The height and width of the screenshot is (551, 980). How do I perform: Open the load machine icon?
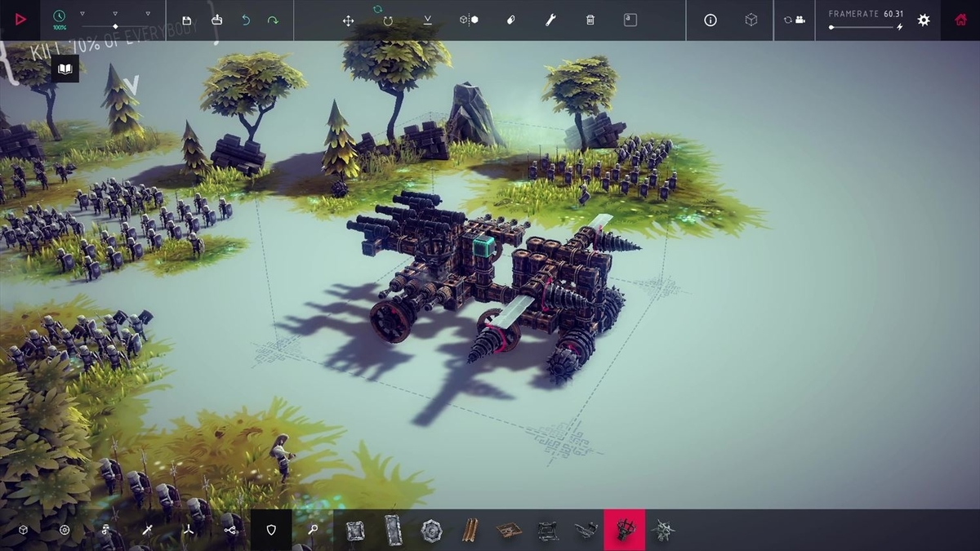coord(216,20)
